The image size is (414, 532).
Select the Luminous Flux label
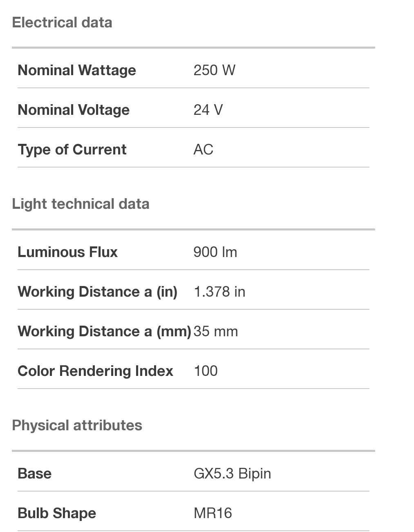(x=67, y=252)
